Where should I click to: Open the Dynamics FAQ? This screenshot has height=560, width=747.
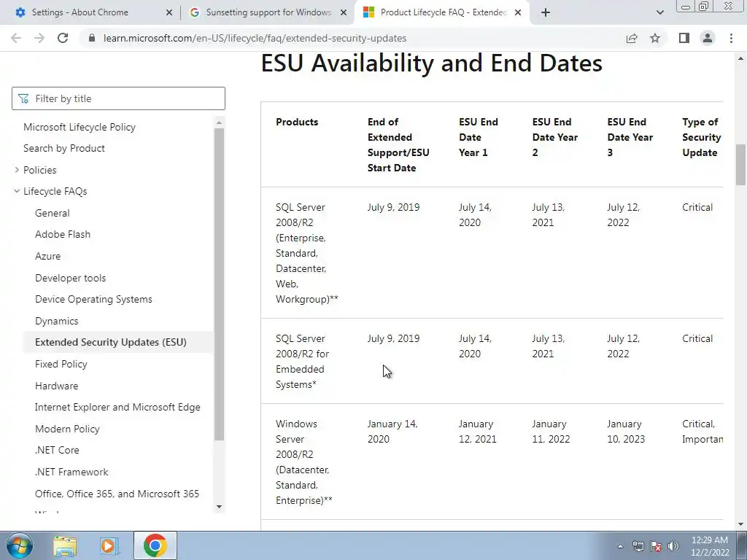click(57, 321)
